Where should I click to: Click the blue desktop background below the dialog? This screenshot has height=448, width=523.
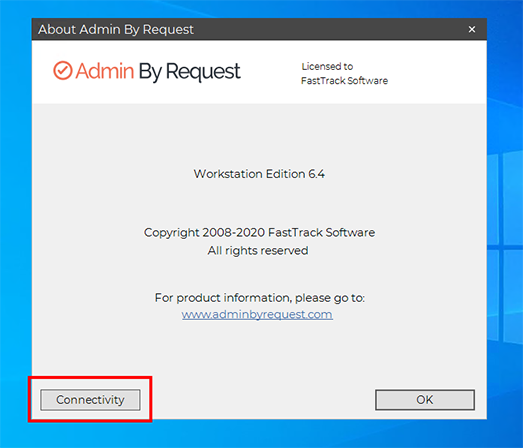259,434
